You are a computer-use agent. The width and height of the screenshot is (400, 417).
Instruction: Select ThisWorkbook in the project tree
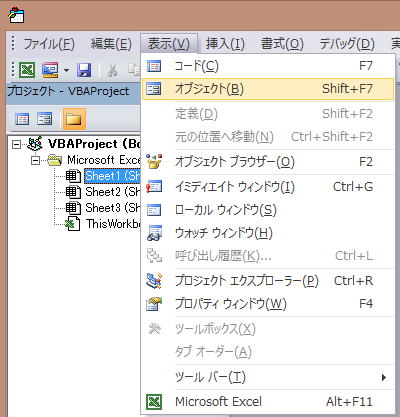coord(113,224)
